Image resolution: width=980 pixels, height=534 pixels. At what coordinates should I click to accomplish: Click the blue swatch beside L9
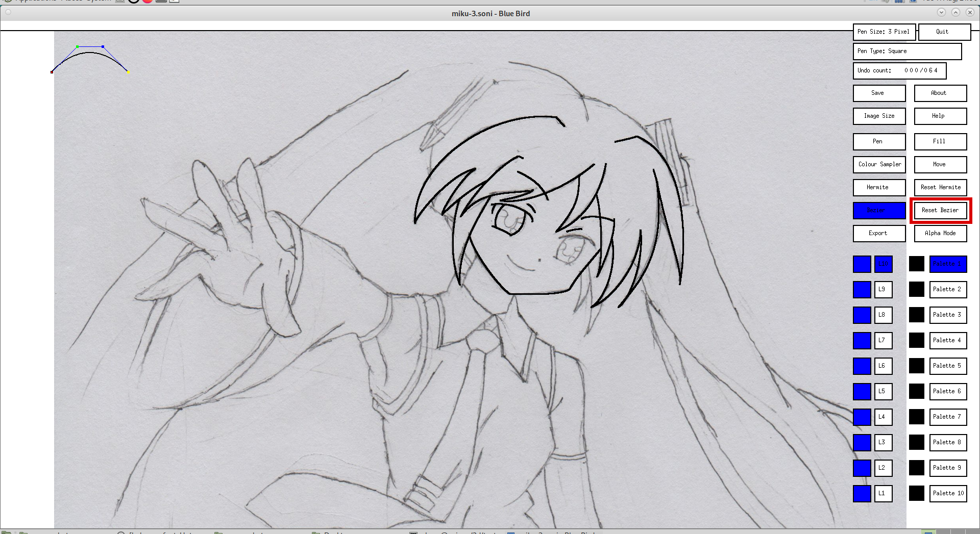click(862, 289)
